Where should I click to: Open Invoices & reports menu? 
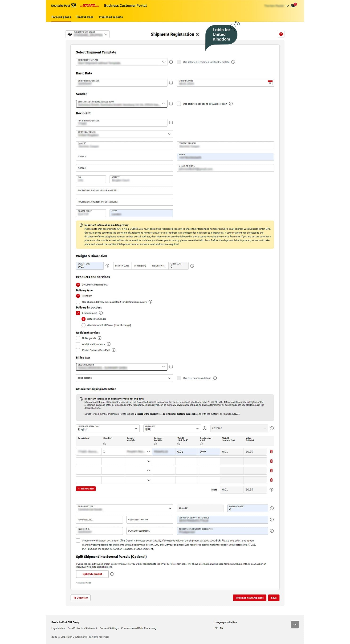click(110, 17)
